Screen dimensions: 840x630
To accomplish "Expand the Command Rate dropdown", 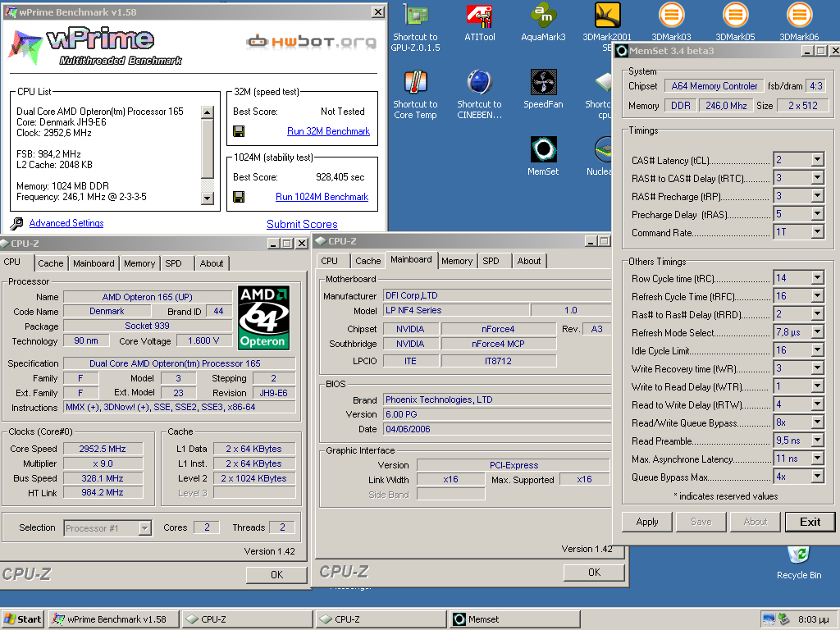I will coord(818,232).
